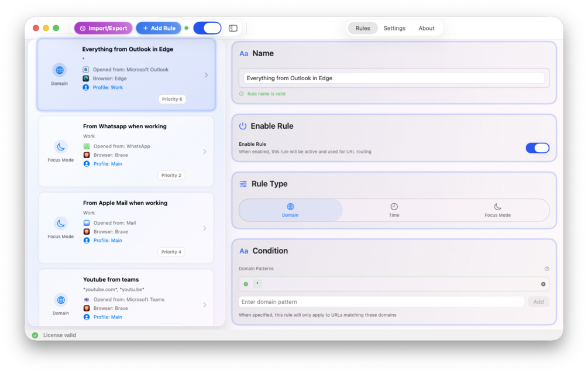588x373 pixels.
Task: Toggle the global enable switch in the toolbar
Action: 207,28
